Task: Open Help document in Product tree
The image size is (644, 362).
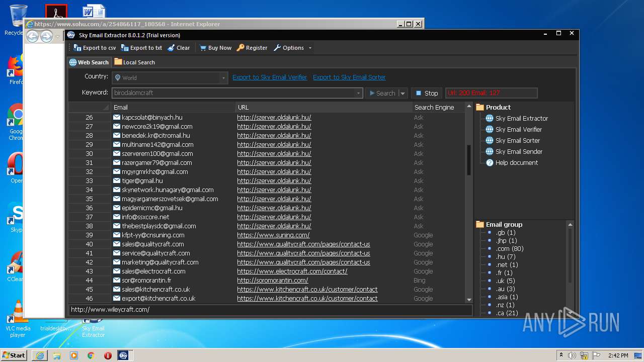Action: [x=517, y=163]
